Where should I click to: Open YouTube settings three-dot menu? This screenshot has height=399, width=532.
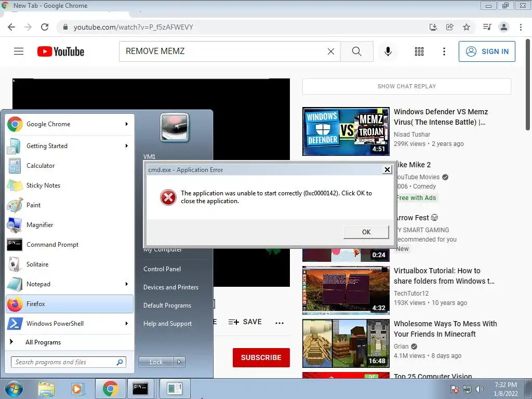444,51
